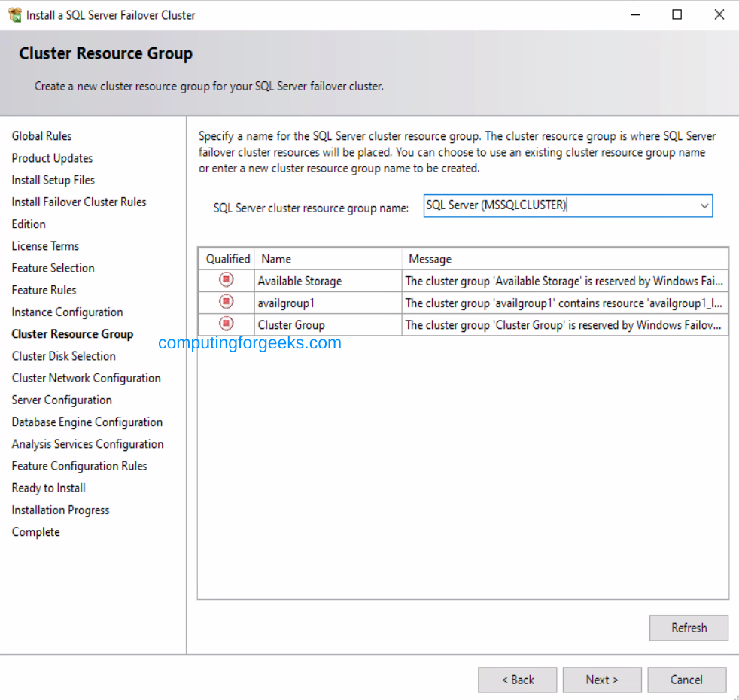Select License Terms in the sidebar
739x700 pixels.
point(45,246)
